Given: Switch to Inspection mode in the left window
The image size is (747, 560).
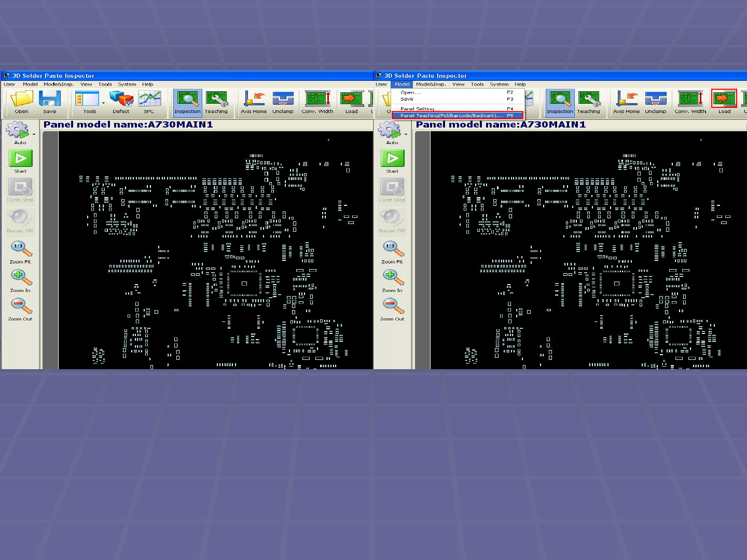Looking at the screenshot, I should point(187,102).
